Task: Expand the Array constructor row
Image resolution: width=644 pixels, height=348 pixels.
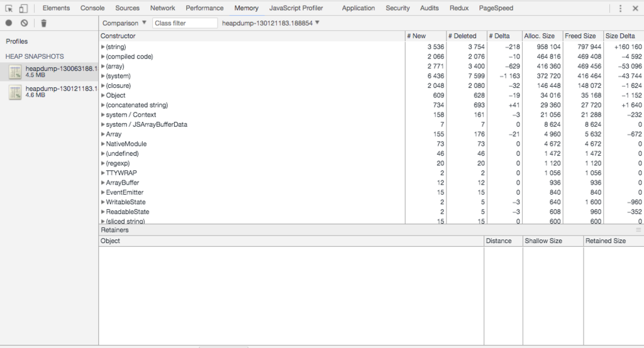Action: [x=103, y=134]
